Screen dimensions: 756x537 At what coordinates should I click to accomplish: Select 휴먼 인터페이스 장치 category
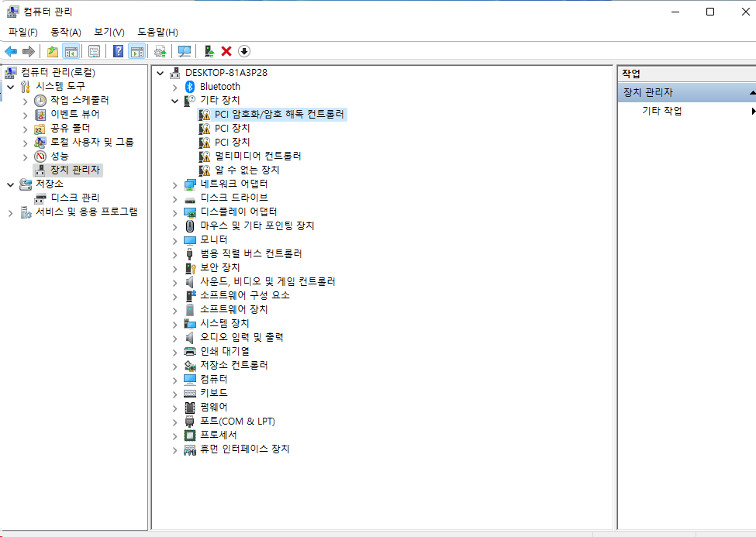244,449
